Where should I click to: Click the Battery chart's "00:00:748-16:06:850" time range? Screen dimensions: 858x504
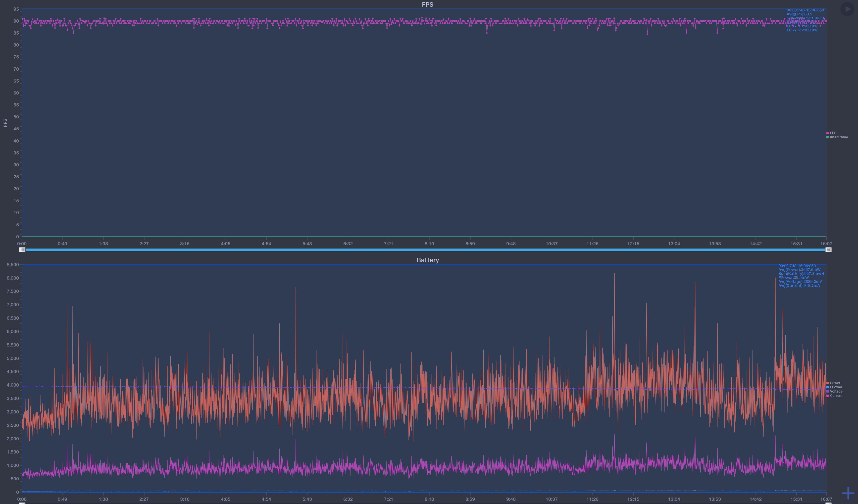click(x=797, y=266)
